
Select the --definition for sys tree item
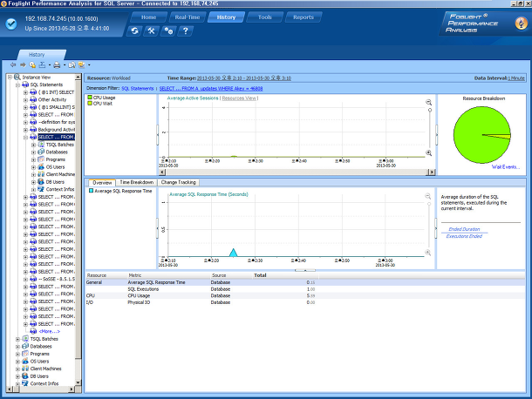coord(57,122)
